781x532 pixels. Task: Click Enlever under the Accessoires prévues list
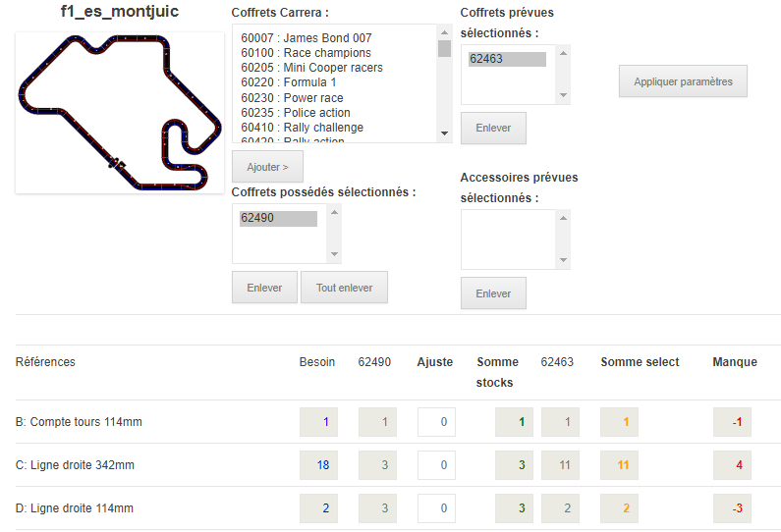coord(493,293)
